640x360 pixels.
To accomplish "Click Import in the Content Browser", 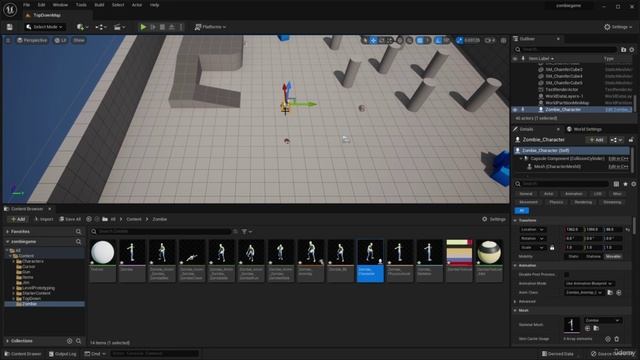I will pos(43,219).
